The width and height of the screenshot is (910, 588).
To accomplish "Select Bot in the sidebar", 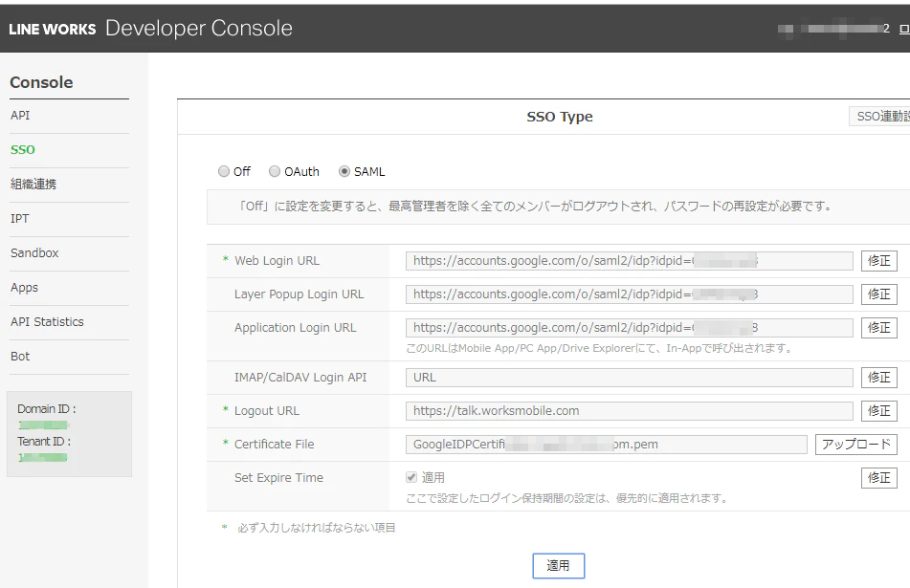I will point(20,357).
